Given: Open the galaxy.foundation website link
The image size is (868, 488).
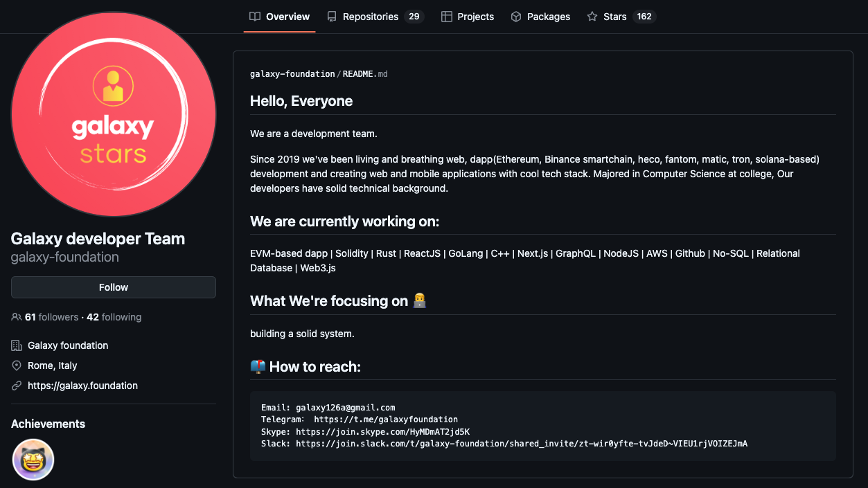Looking at the screenshot, I should (x=82, y=386).
